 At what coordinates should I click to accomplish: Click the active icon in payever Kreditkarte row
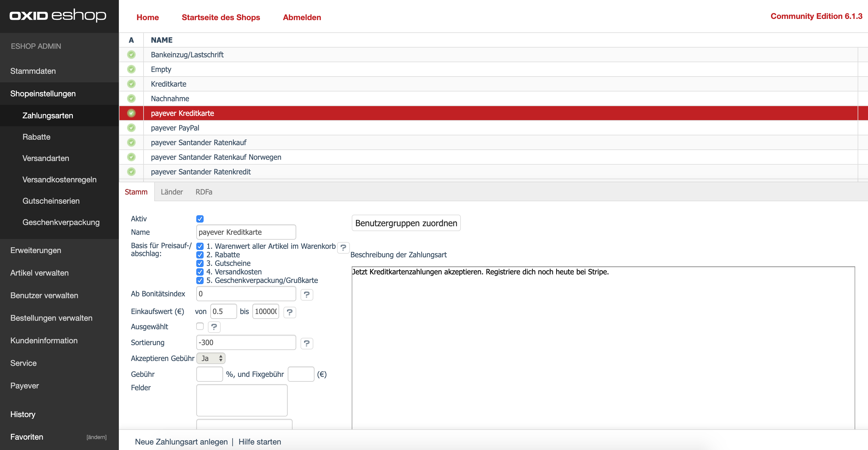coord(131,113)
